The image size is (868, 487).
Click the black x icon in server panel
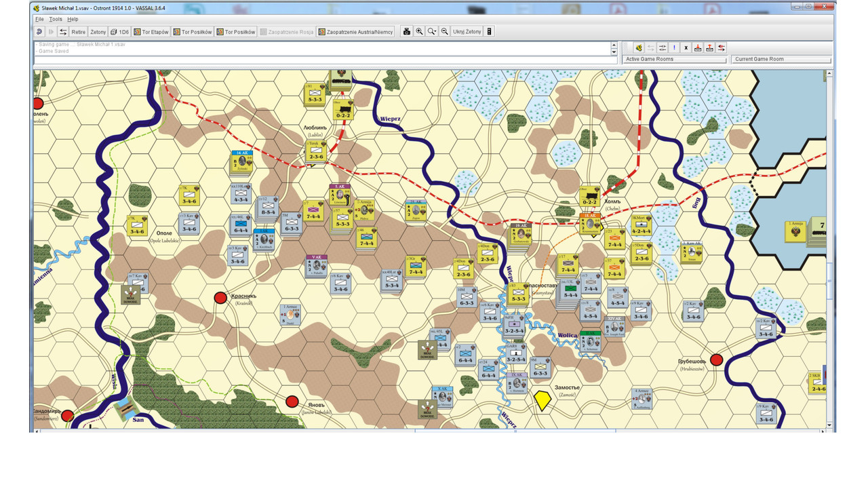point(686,47)
